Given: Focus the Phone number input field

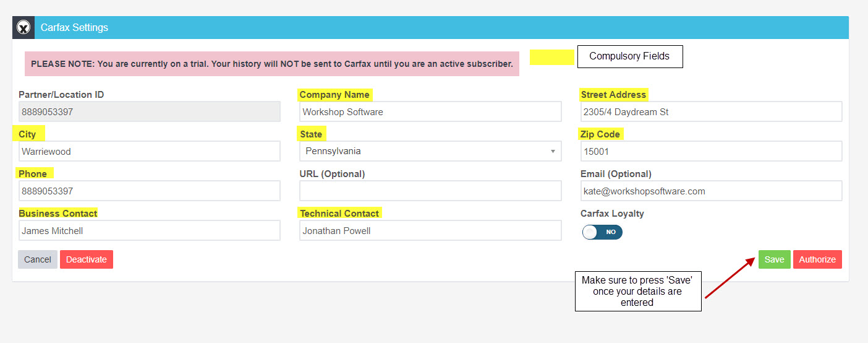Looking at the screenshot, I should [150, 191].
